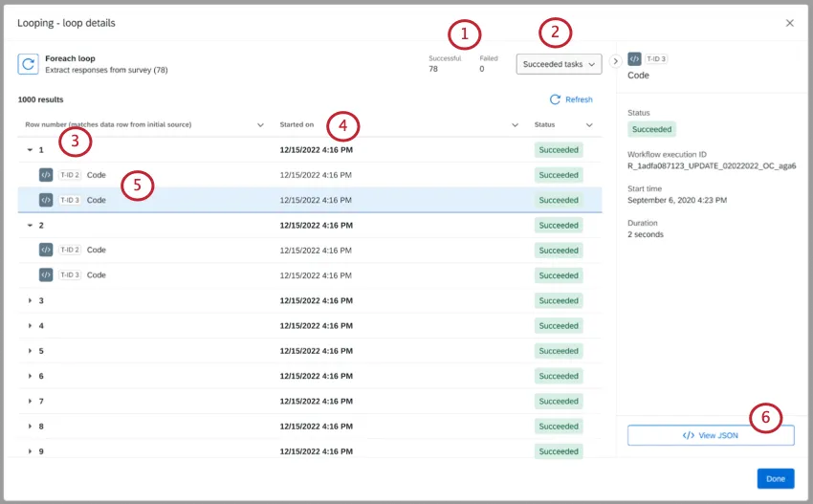Open the Succeeded tasks filter dropdown
Screen dimensions: 813x504
pyautogui.click(x=560, y=64)
